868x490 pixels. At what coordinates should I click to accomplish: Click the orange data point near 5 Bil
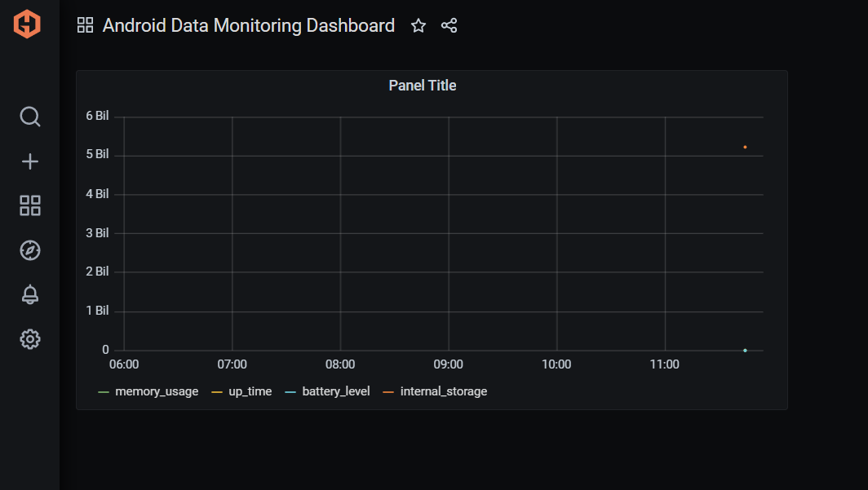click(745, 147)
